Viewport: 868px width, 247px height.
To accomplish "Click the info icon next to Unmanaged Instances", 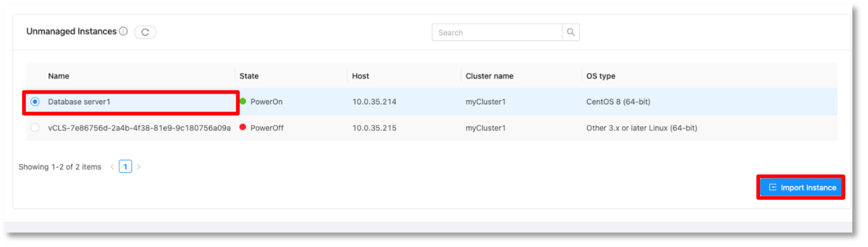I will tap(123, 31).
